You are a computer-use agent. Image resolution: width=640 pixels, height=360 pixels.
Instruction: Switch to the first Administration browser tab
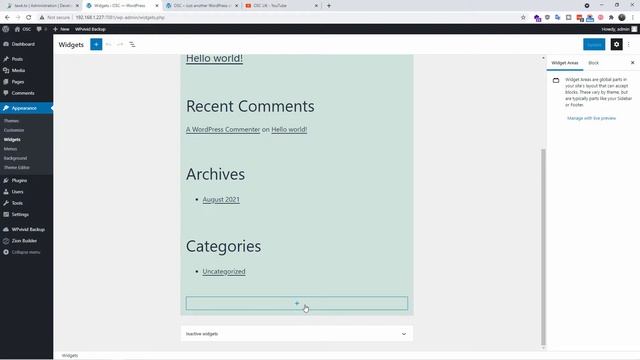[x=42, y=6]
